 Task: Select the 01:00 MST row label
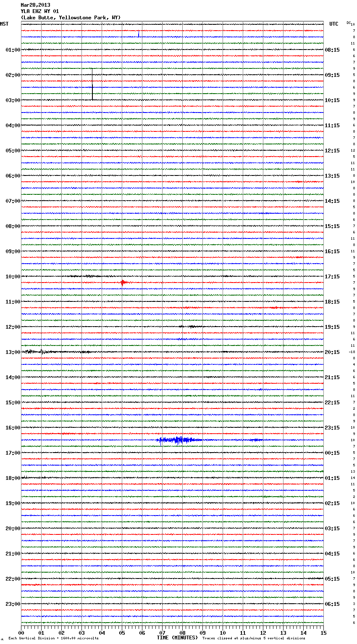(x=13, y=50)
